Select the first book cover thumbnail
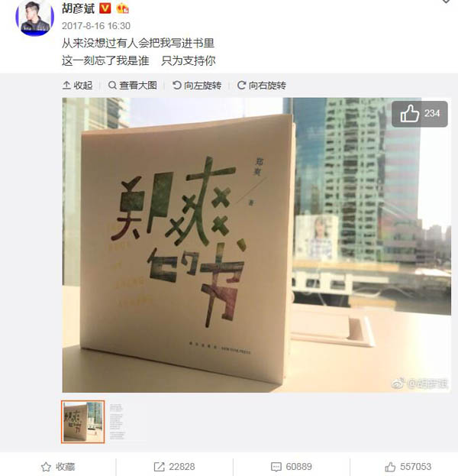This screenshot has width=458, height=476. pos(82,422)
